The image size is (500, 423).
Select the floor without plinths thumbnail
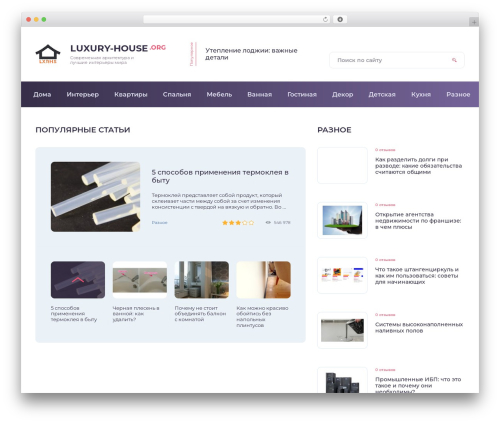pos(263,280)
